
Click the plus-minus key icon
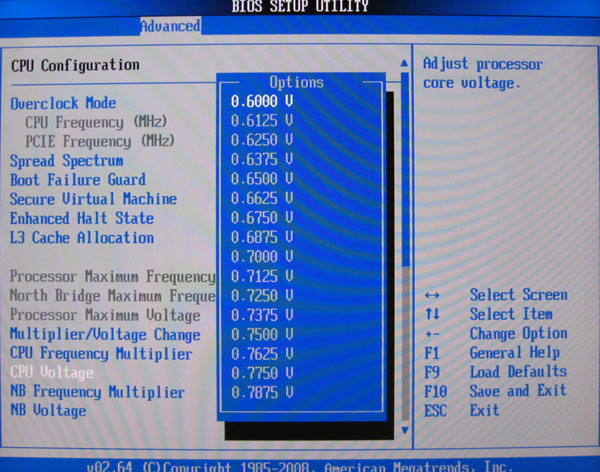(432, 334)
